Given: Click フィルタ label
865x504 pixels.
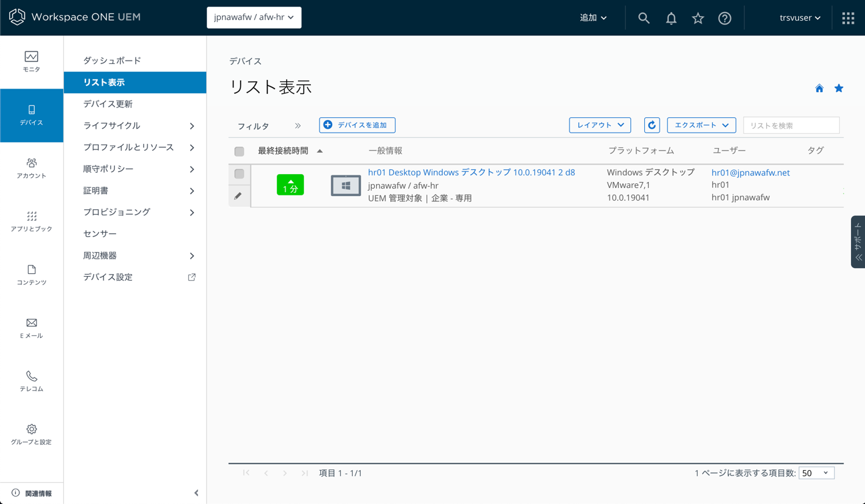Looking at the screenshot, I should [x=253, y=126].
